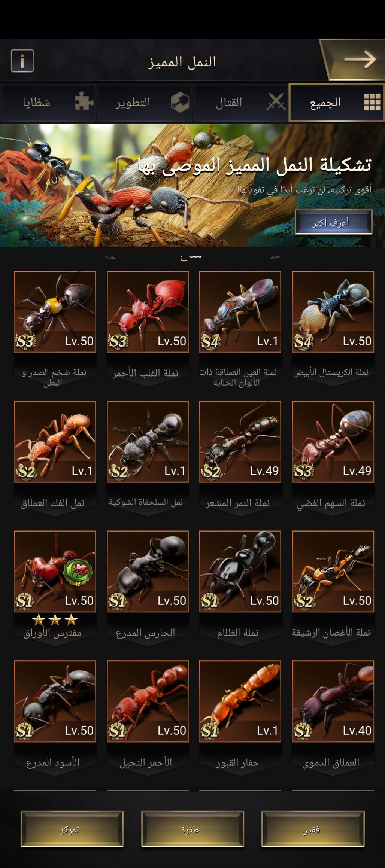Open the info icon at top left
385x868 pixels.
pyautogui.click(x=22, y=61)
